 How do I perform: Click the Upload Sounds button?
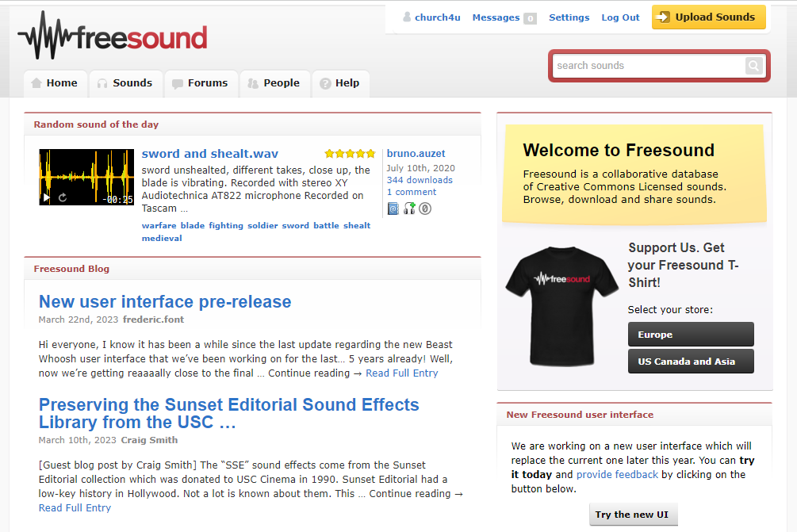point(709,17)
